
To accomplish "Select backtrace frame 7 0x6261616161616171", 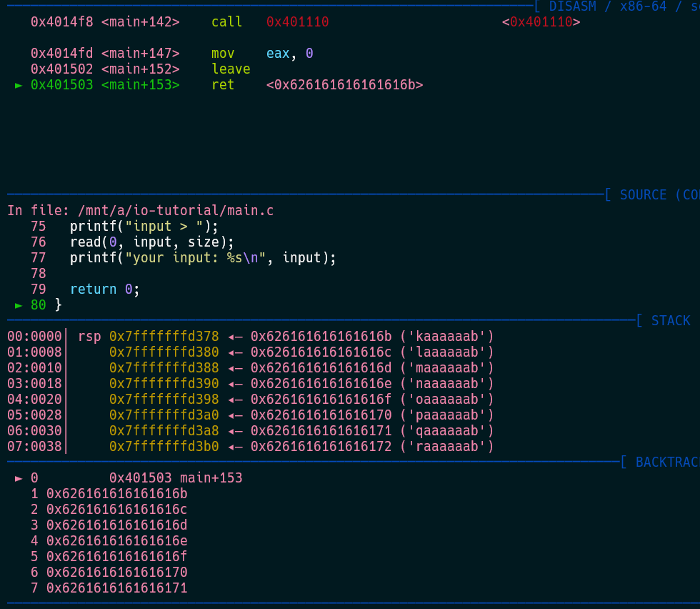I will click(x=116, y=588).
